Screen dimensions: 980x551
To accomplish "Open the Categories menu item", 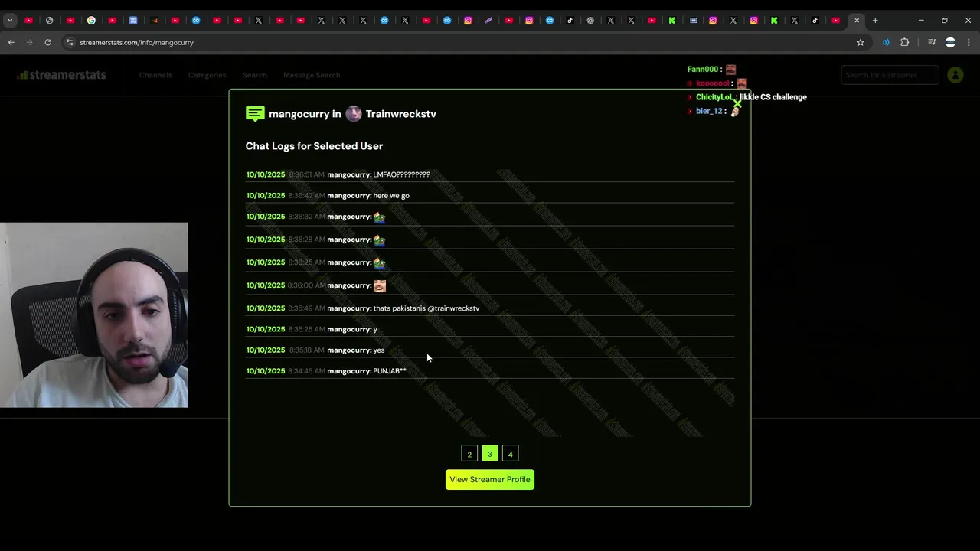I will click(x=207, y=75).
